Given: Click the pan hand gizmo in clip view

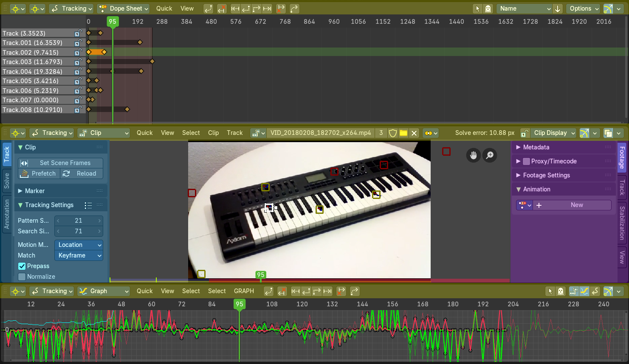Looking at the screenshot, I should point(474,155).
